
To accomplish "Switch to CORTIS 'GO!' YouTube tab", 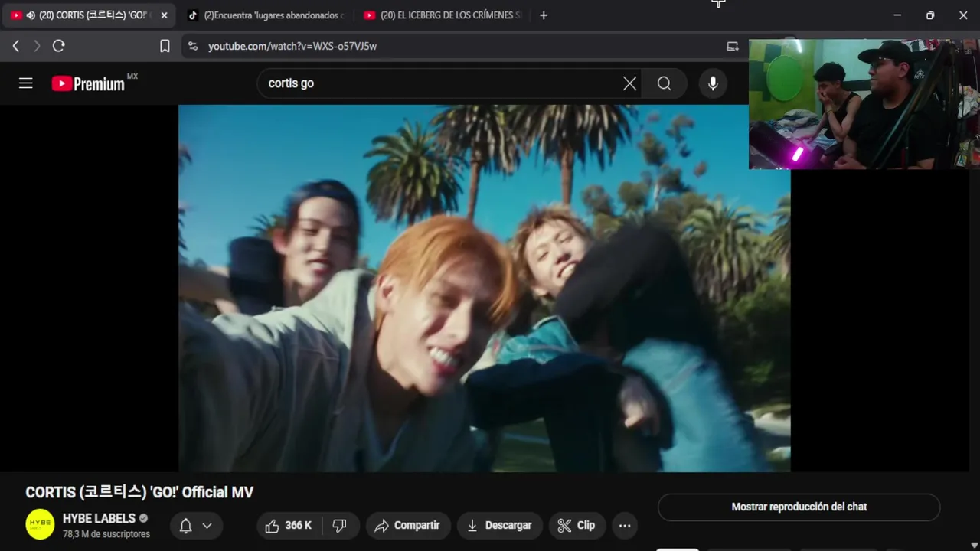I will [x=90, y=15].
